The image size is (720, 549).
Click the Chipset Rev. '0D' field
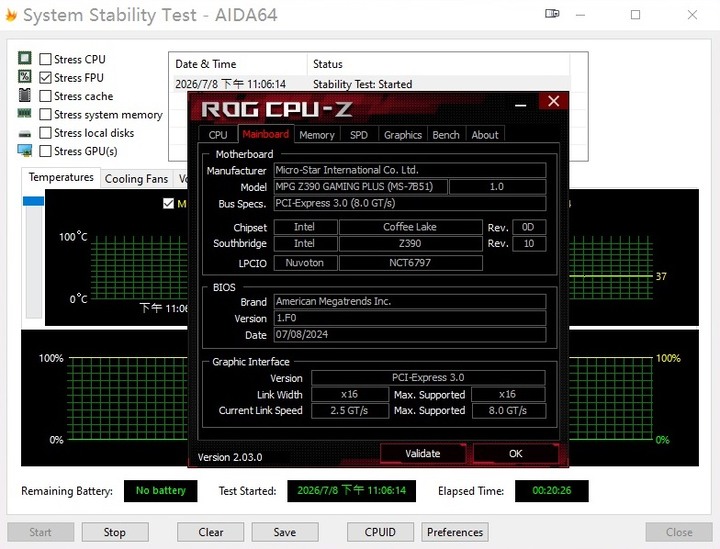[x=529, y=227]
